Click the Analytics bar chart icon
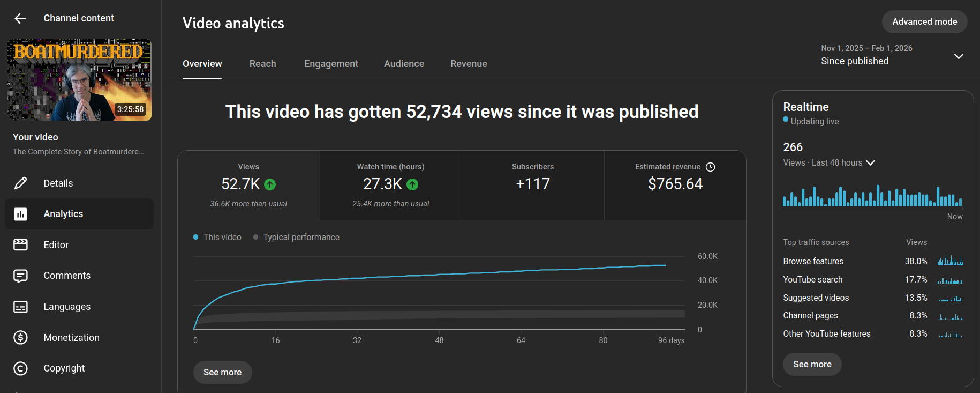Image resolution: width=980 pixels, height=393 pixels. pyautogui.click(x=20, y=214)
